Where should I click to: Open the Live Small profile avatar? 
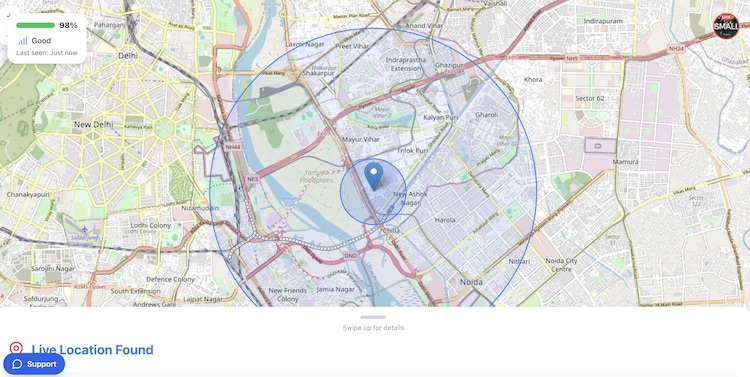pos(726,26)
